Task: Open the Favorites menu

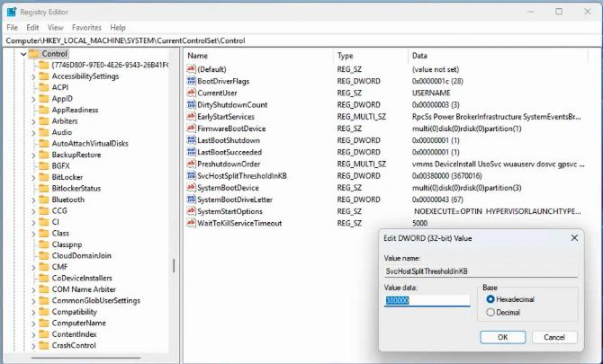Action: [x=86, y=28]
